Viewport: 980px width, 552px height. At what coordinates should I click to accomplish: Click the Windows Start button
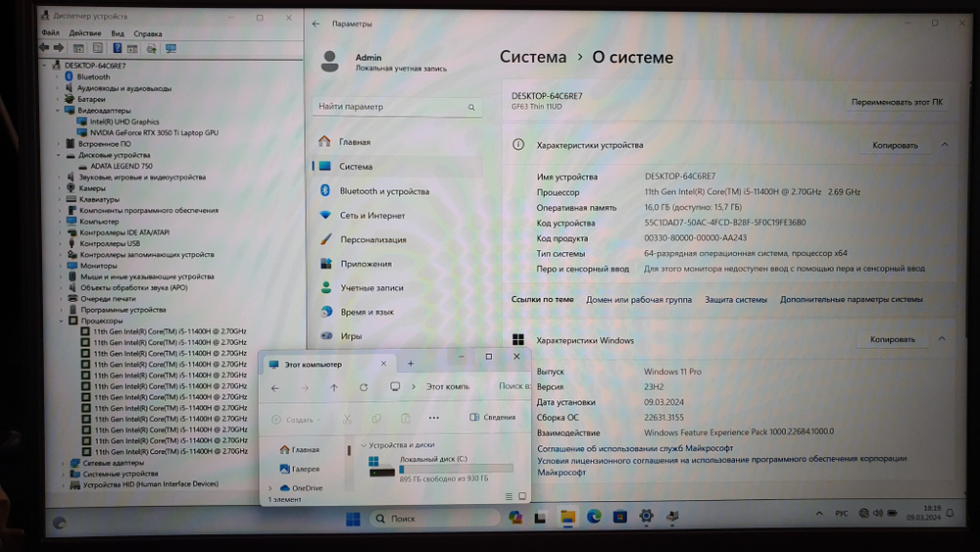point(352,519)
